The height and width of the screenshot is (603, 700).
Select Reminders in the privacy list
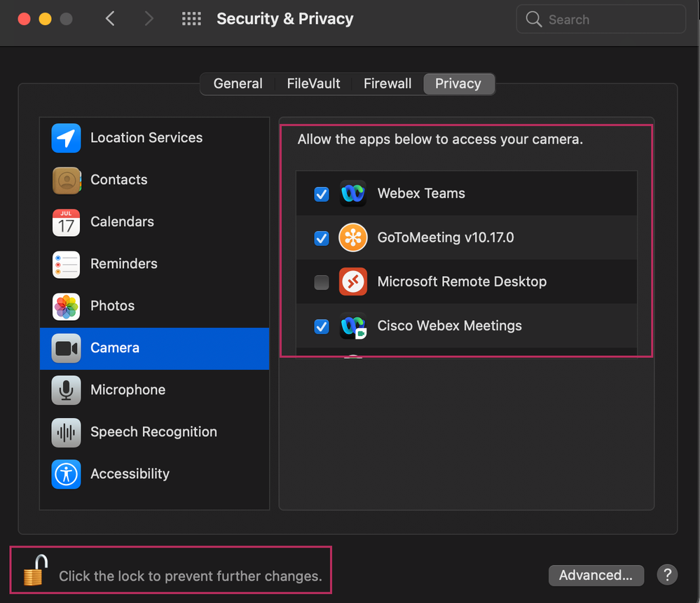pyautogui.click(x=154, y=264)
